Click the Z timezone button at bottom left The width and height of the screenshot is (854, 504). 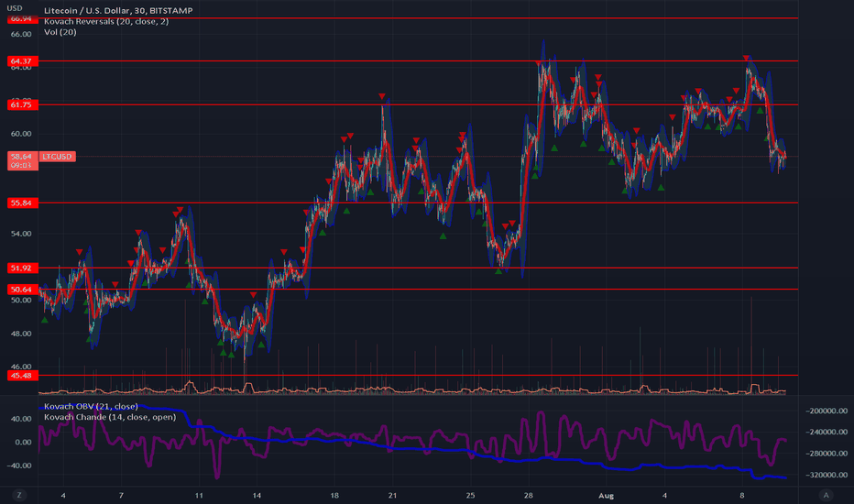point(19,495)
